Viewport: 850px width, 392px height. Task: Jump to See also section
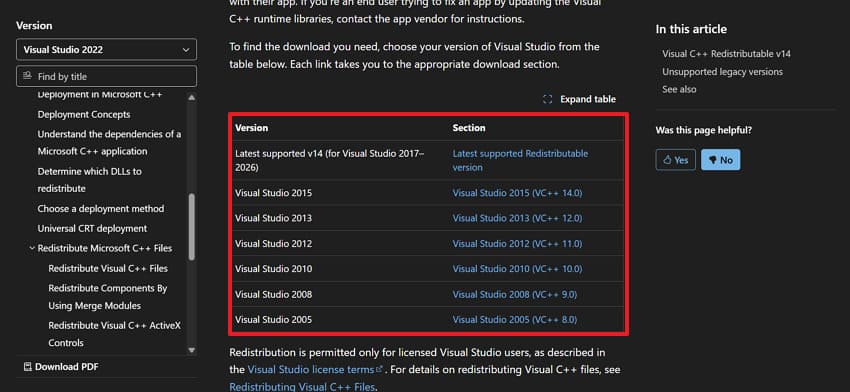(x=679, y=89)
